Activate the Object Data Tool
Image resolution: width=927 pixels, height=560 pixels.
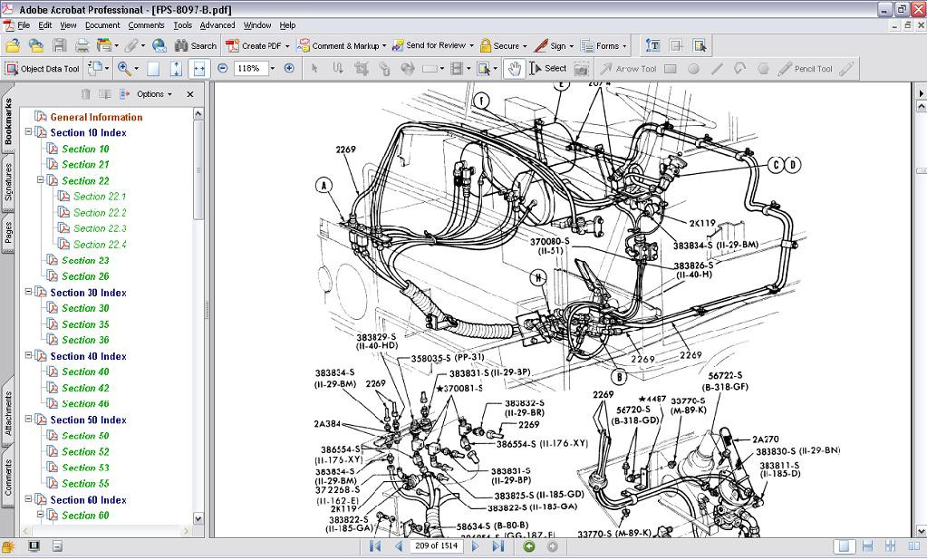43,69
